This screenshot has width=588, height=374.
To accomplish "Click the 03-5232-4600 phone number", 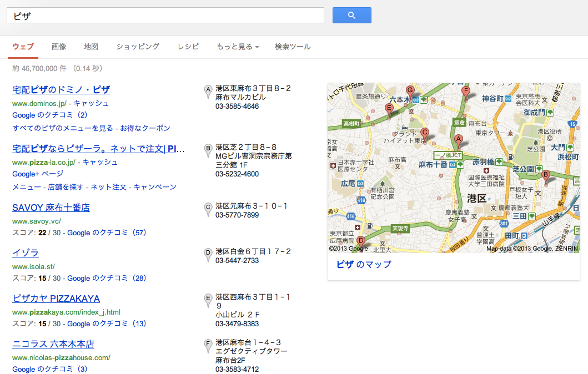I will (x=237, y=174).
